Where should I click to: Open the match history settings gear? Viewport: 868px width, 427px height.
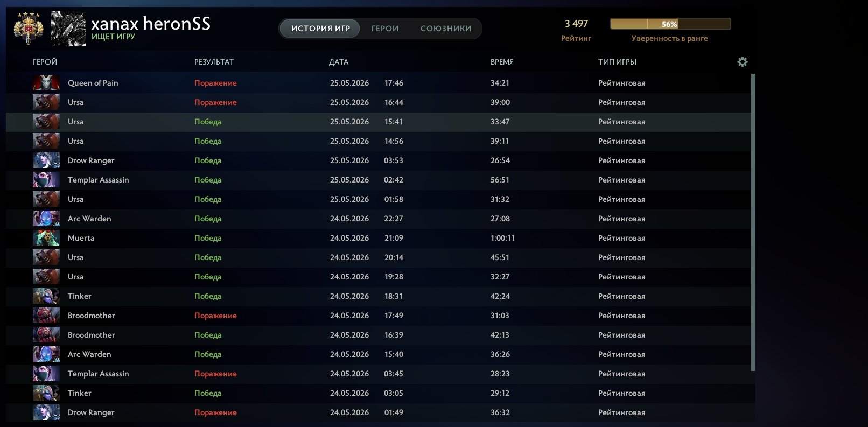743,62
